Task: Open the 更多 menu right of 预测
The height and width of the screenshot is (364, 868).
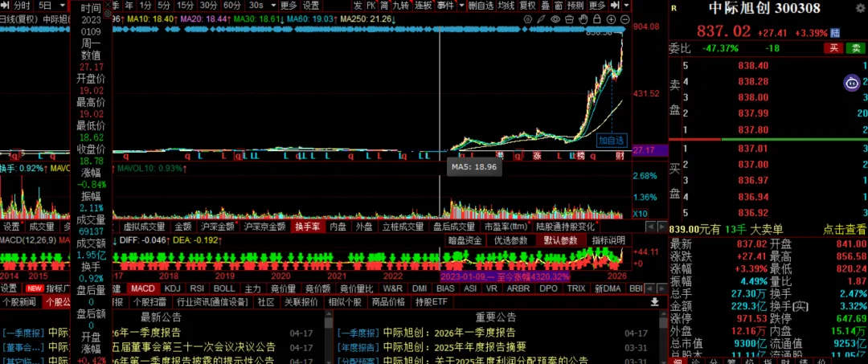Action: pyautogui.click(x=596, y=6)
